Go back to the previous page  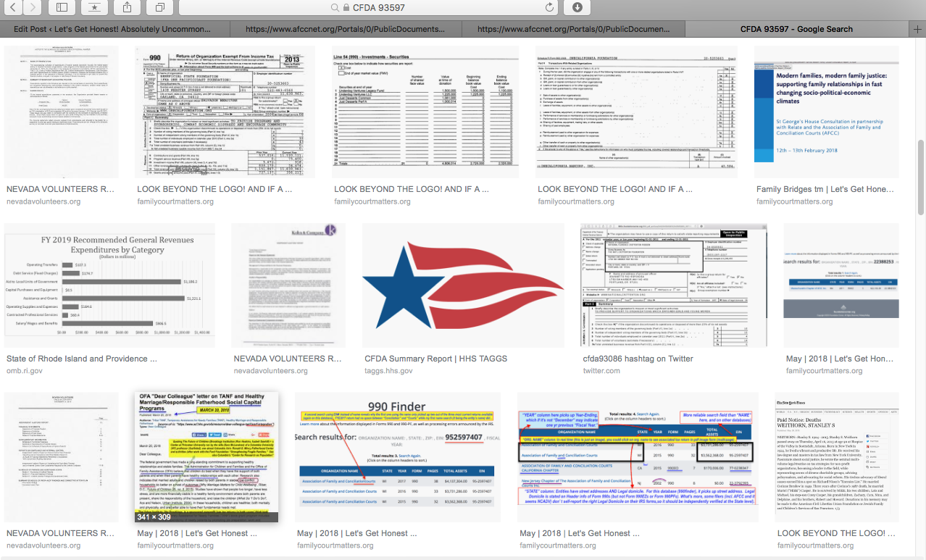(14, 7)
